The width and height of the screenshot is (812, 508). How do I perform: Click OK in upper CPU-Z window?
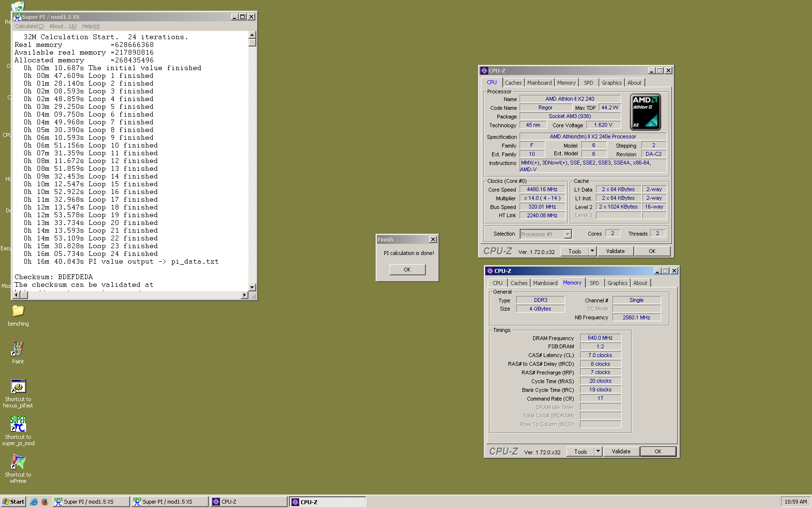pyautogui.click(x=652, y=251)
